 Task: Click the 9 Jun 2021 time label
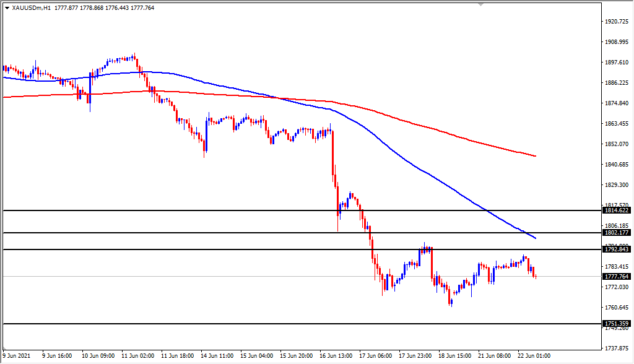(x=17, y=356)
